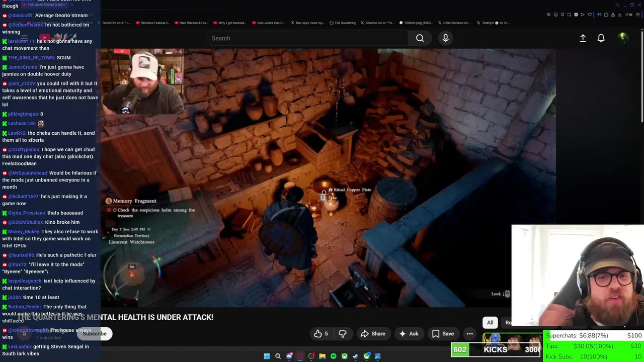The height and width of the screenshot is (362, 644).
Task: Open the YouTube upload/create icon
Action: (583, 38)
